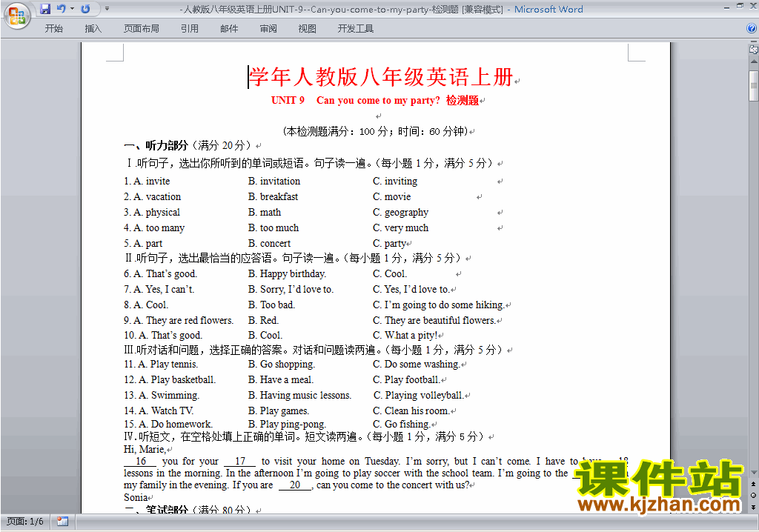Click option 'A. Play basketball.' in question 12
Screen dimensions: 759x532
[177, 379]
